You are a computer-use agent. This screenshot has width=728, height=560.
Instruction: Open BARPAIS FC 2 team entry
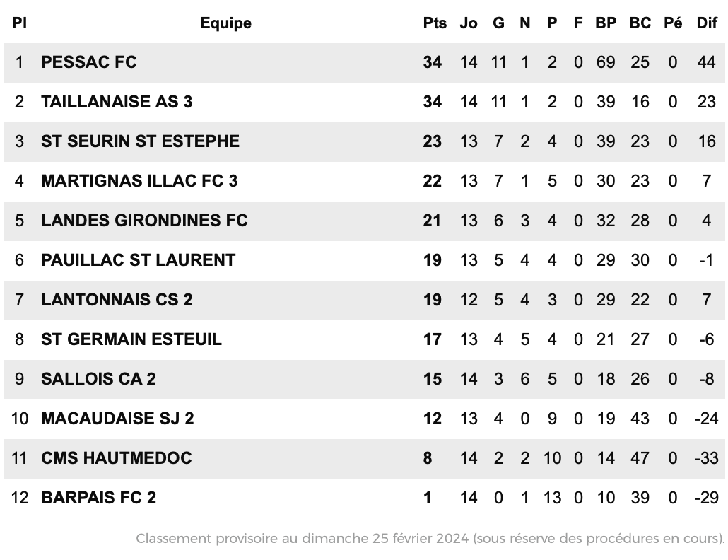[98, 498]
